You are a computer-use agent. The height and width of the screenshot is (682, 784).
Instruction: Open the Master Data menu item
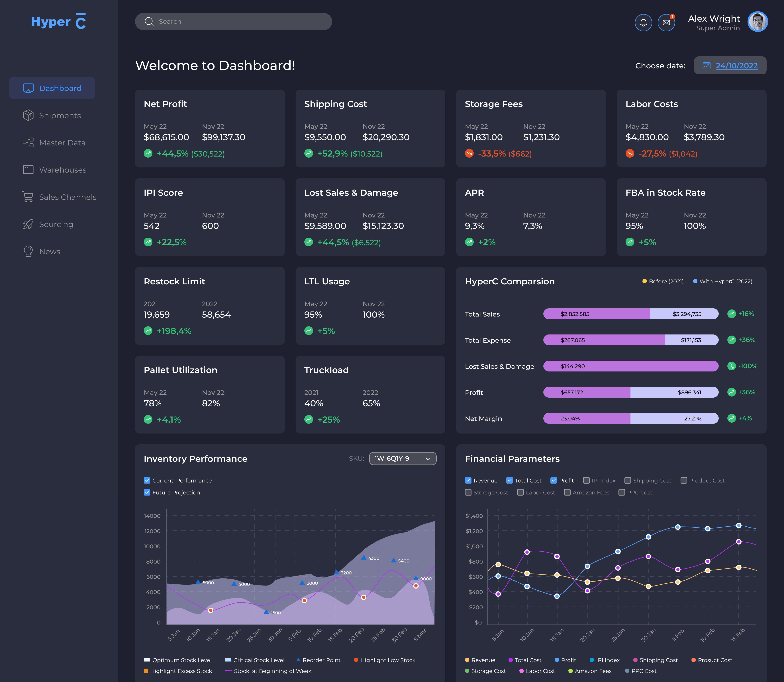62,143
